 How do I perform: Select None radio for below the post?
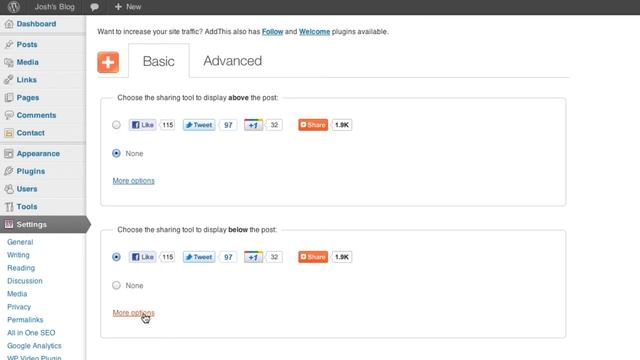tap(116, 285)
